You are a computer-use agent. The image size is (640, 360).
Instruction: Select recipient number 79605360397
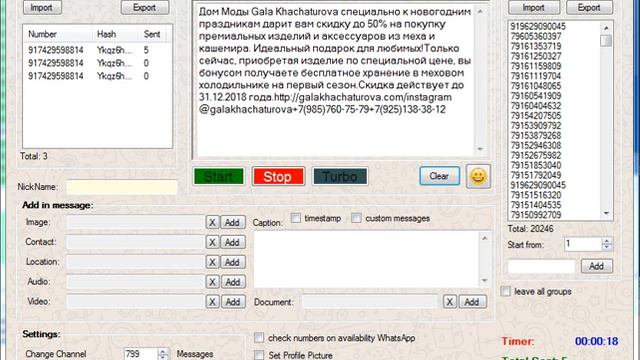pos(536,36)
